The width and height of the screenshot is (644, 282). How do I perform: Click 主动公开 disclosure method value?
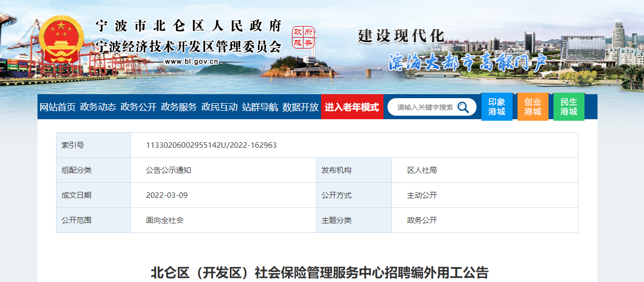[422, 195]
